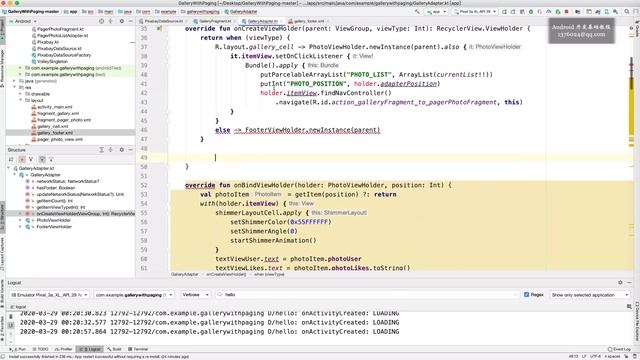Click the clear logcat trash icon

(11, 316)
